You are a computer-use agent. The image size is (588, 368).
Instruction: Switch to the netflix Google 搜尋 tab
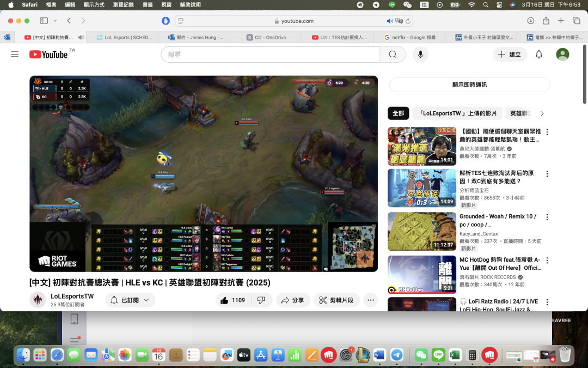click(x=409, y=37)
